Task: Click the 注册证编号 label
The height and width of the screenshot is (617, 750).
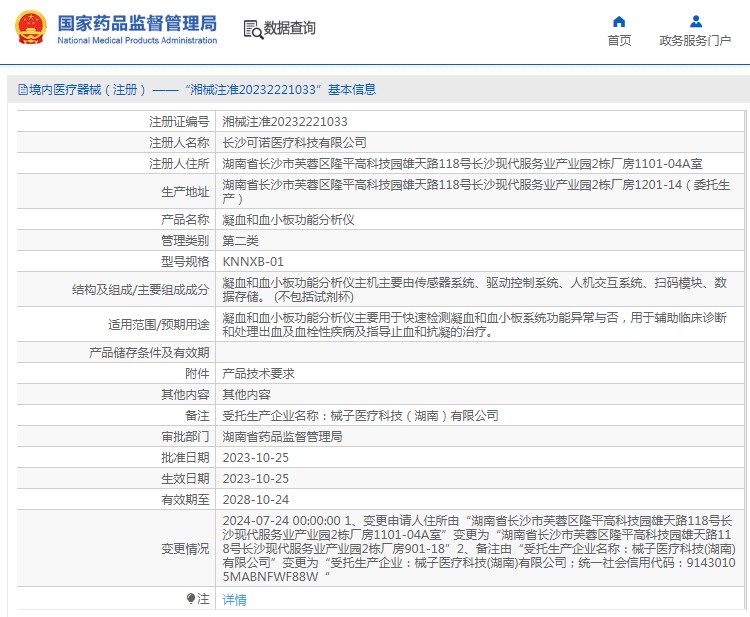Action: (179, 122)
